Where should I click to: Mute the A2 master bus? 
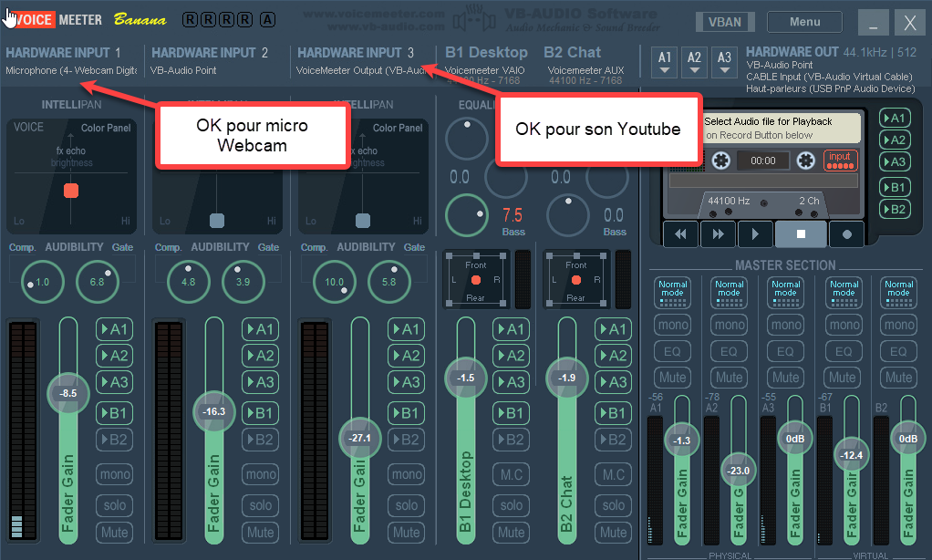tap(729, 378)
